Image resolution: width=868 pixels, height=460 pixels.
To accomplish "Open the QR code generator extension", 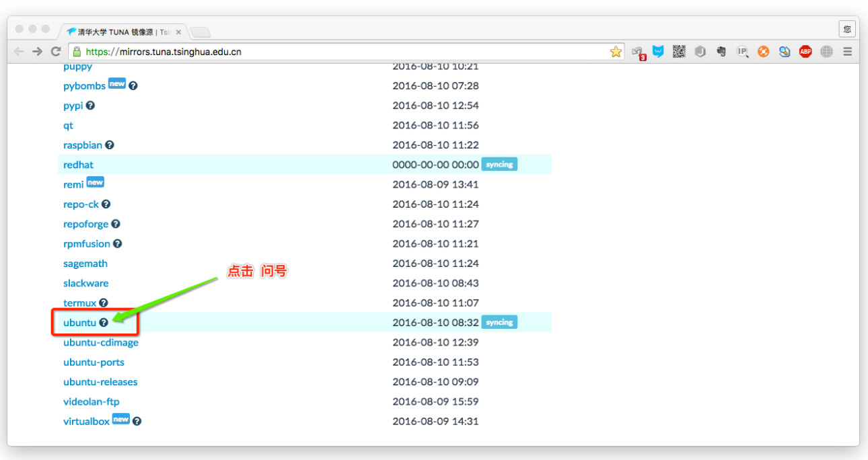I will tap(679, 51).
